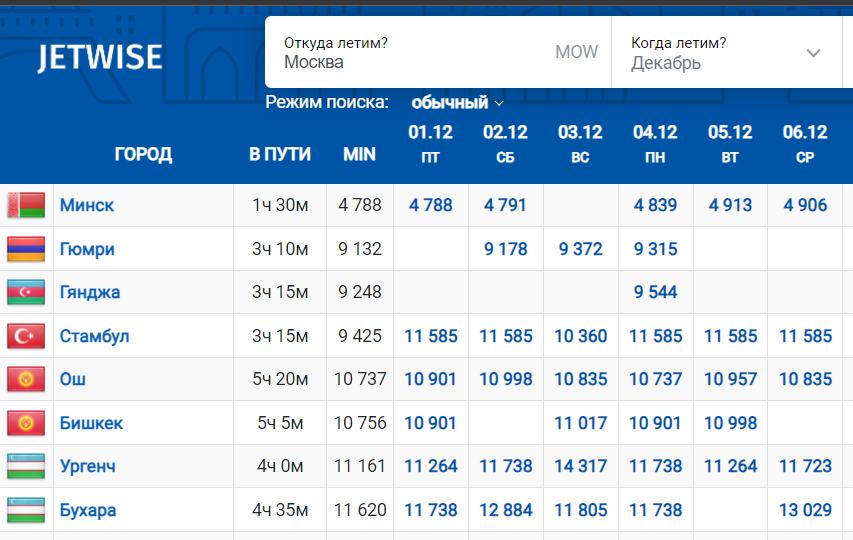Image resolution: width=853 pixels, height=540 pixels.
Task: Expand the Когда летим month selector
Action: click(x=724, y=53)
